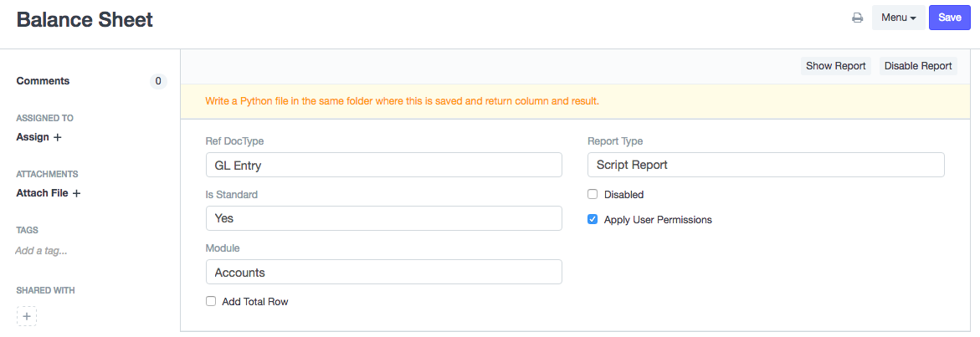This screenshot has height=337, width=980.
Task: Click the Ref DocType field
Action: coord(383,165)
